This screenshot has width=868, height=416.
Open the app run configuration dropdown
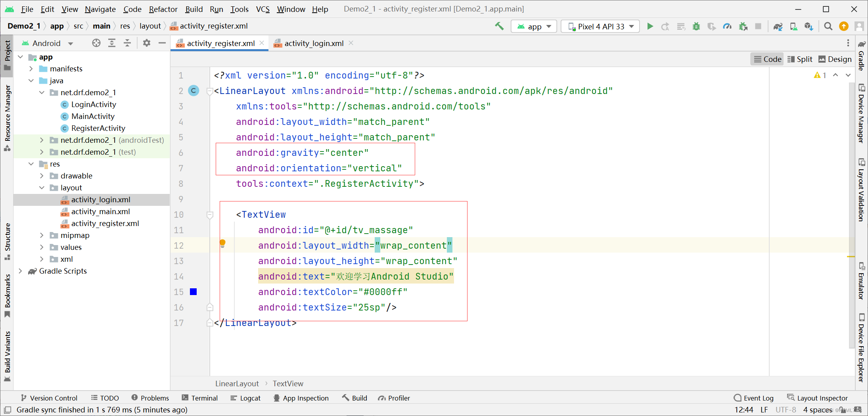[534, 26]
